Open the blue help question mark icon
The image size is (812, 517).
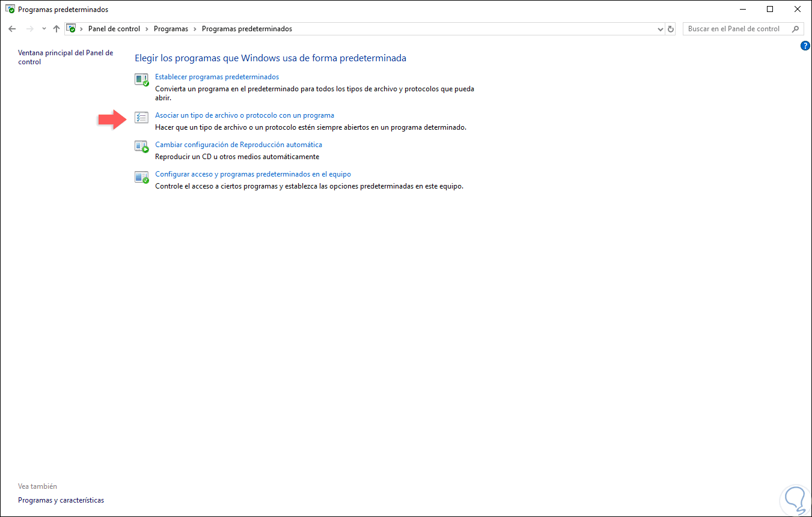tap(805, 46)
